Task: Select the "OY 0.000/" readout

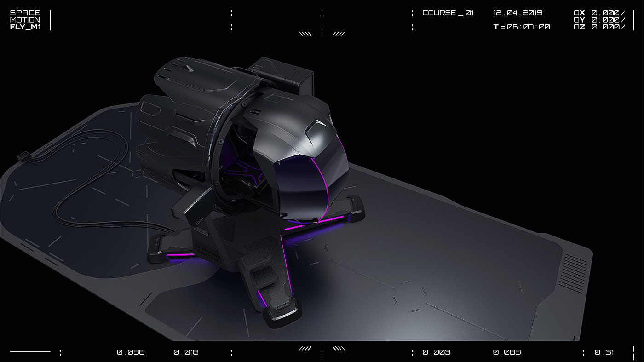Action: pyautogui.click(x=599, y=20)
